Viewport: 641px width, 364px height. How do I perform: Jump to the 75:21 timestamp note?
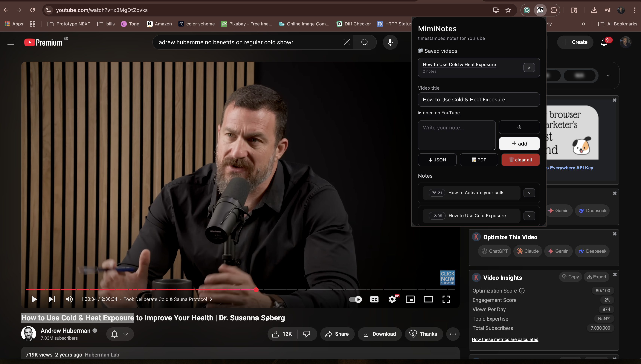[437, 193]
